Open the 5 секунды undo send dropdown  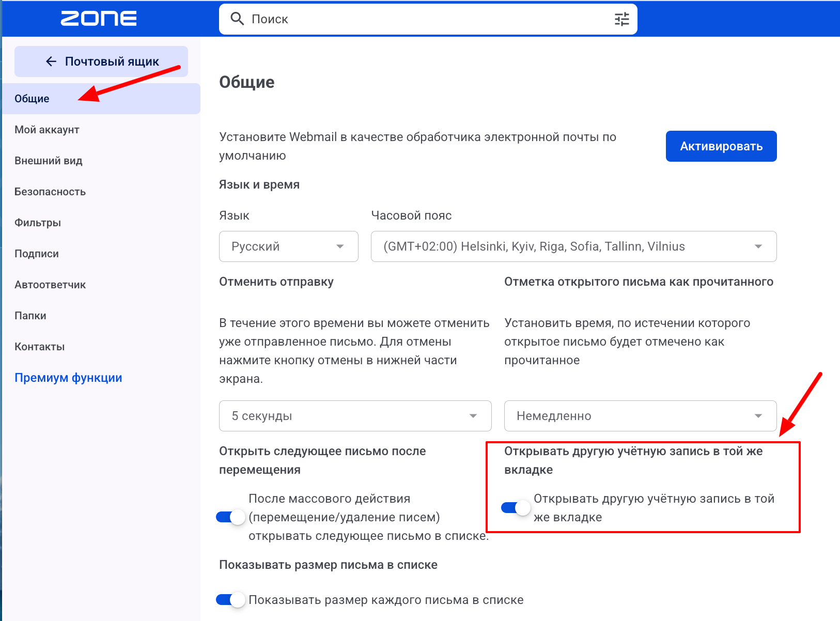tap(355, 416)
